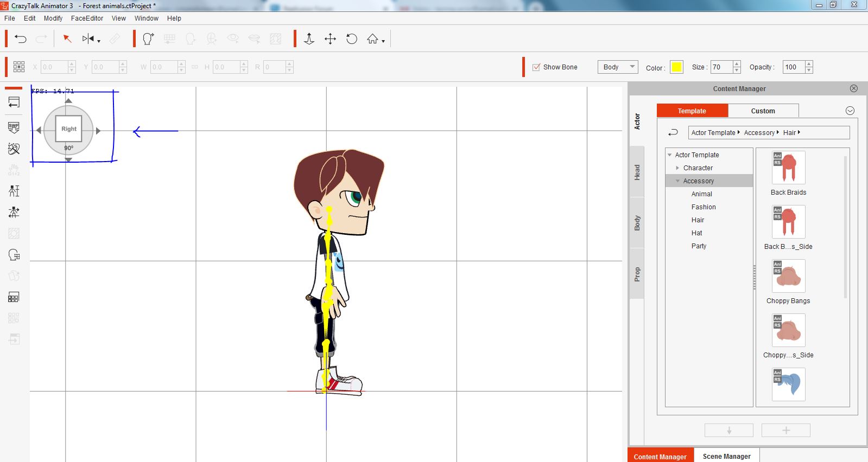Select the Body vertical tab
The image size is (868, 462).
click(x=637, y=223)
